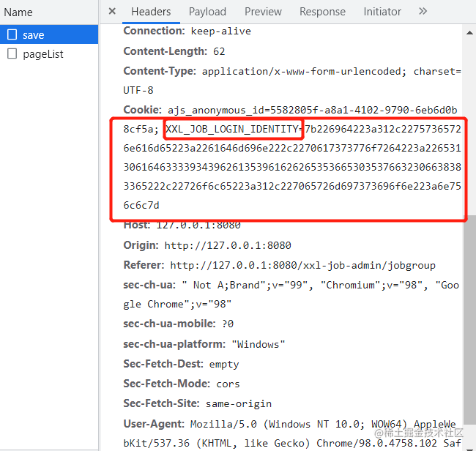The image size is (476, 451).
Task: Click the last cookie line 6c6c7d
Action: [x=141, y=205]
